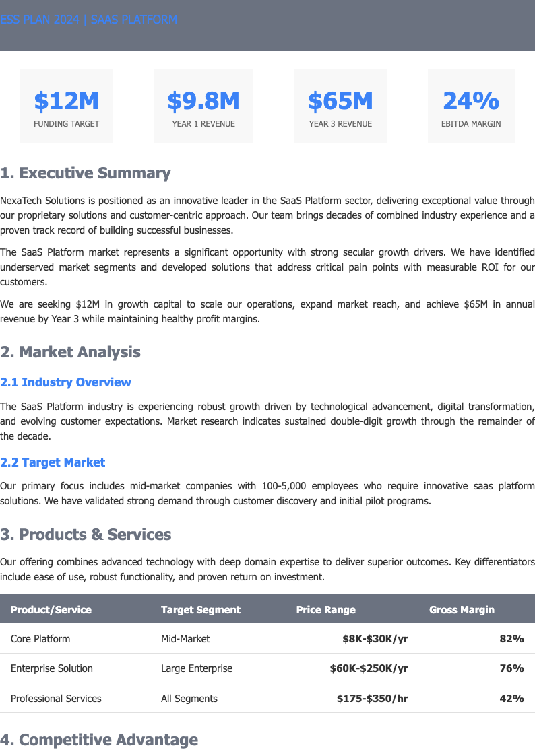Screen dimensions: 535x756
Task: Click the '2. Market Analysis' heading
Action: 71,352
